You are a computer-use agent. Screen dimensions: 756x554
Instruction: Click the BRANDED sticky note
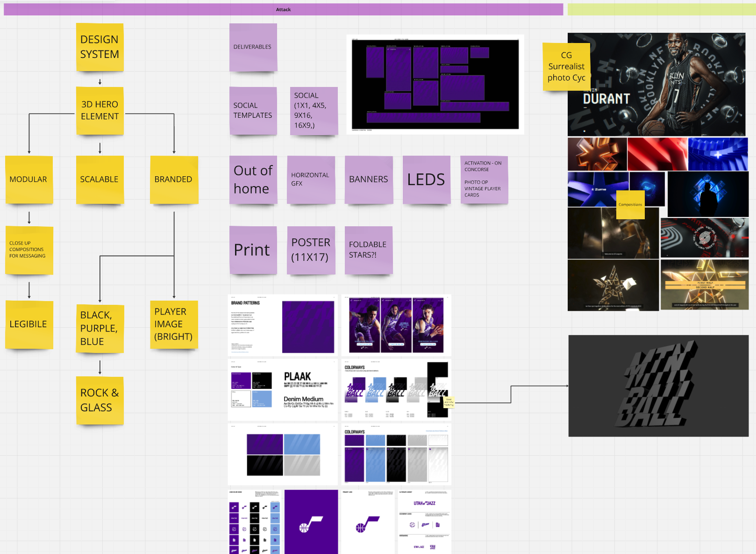coord(173,180)
